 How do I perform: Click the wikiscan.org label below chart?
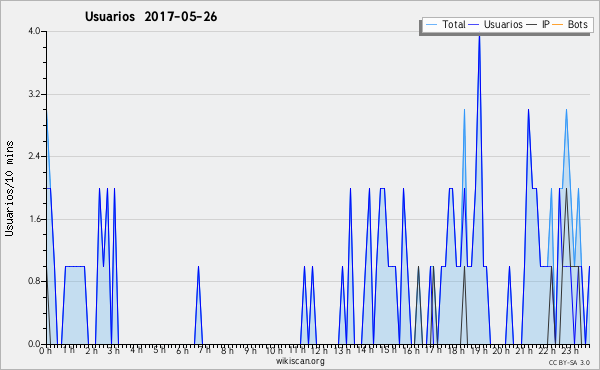click(300, 361)
